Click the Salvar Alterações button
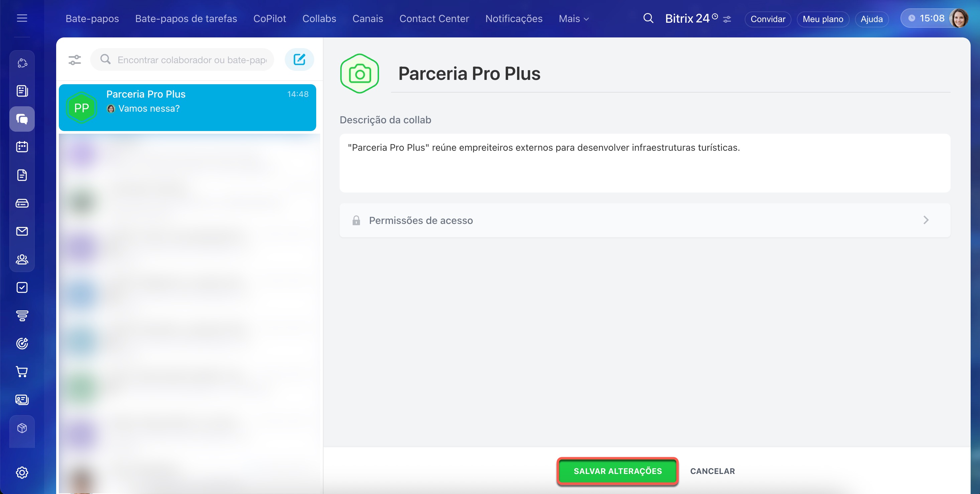 (x=617, y=471)
